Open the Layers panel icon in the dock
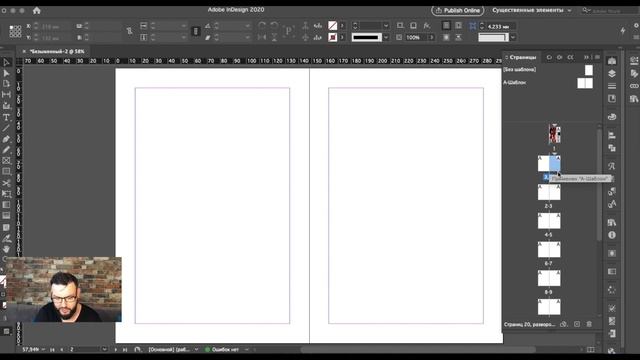Viewport: 640px width, 360px height. coord(612,73)
